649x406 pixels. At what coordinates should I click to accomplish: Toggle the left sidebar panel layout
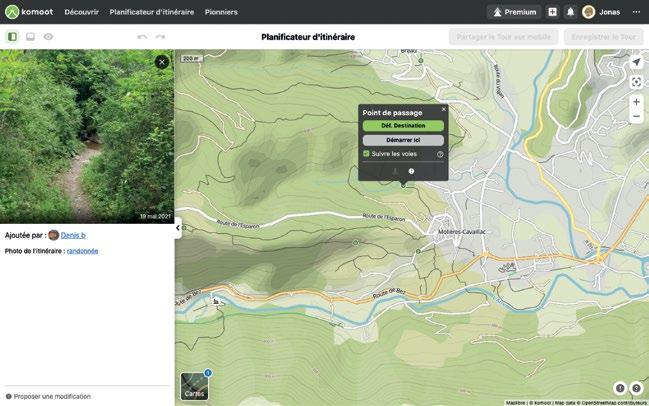[12, 37]
